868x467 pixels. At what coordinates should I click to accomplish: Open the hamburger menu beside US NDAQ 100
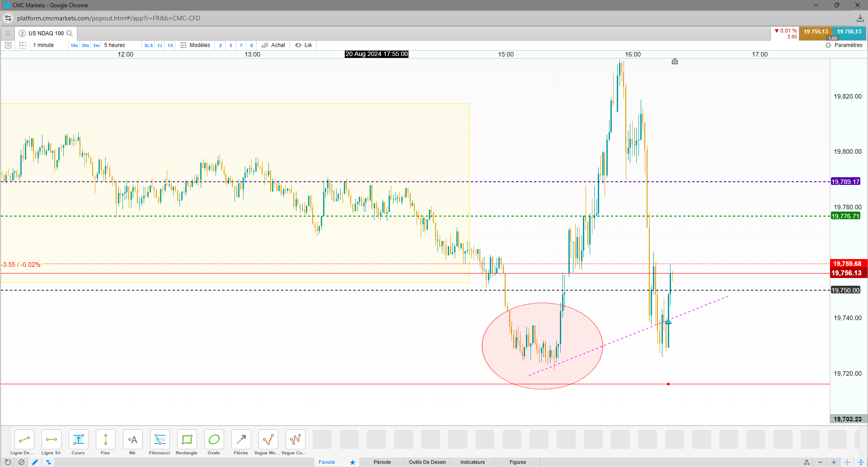click(x=8, y=33)
